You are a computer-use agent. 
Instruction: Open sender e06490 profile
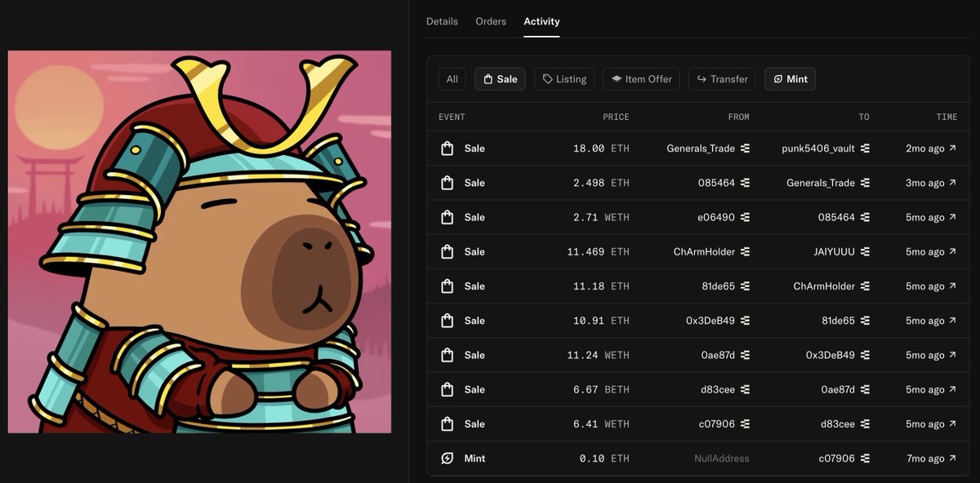717,217
